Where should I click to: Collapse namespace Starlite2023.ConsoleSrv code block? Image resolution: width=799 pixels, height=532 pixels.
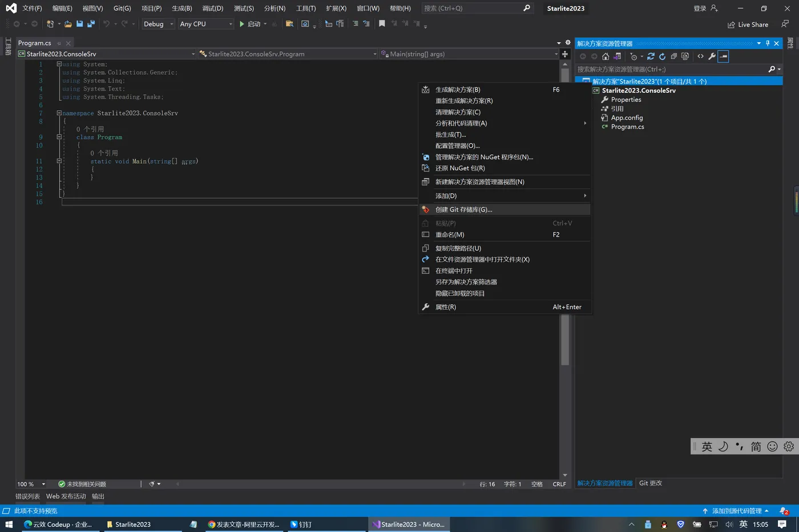click(x=59, y=113)
